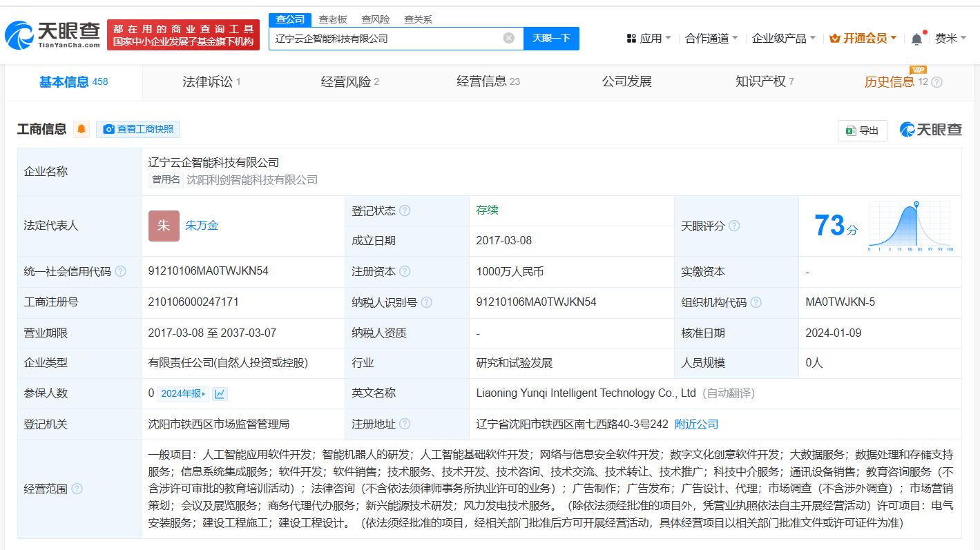The width and height of the screenshot is (980, 550).
Task: Open the 2024年报 insured count selector
Action: click(183, 394)
